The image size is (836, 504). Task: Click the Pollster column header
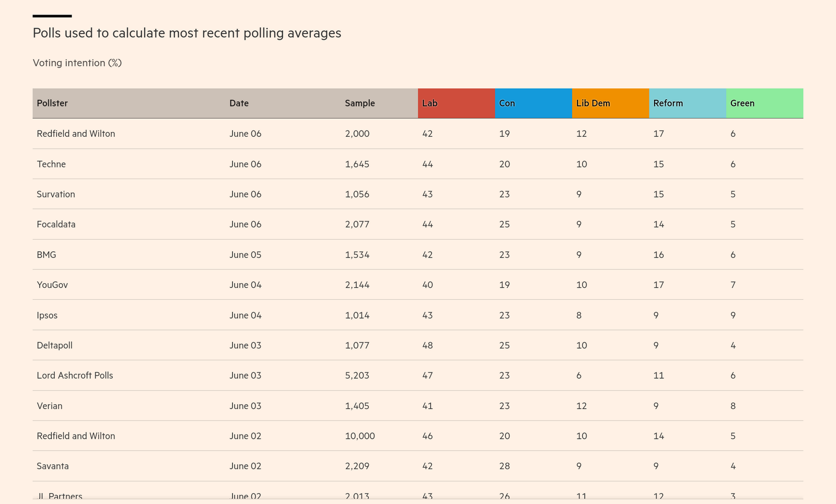click(52, 103)
